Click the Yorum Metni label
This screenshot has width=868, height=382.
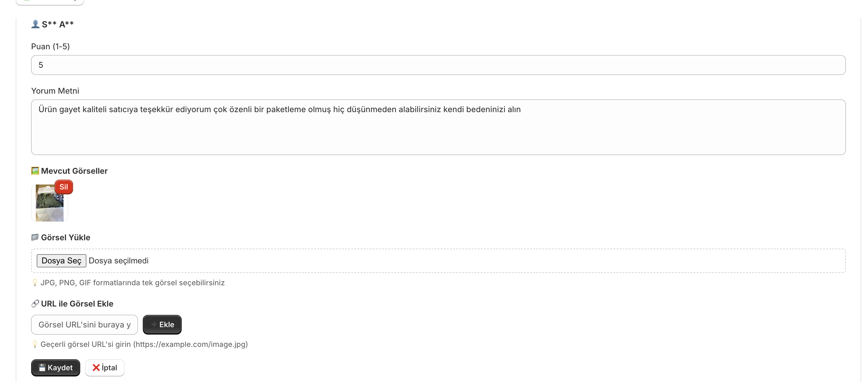click(55, 91)
